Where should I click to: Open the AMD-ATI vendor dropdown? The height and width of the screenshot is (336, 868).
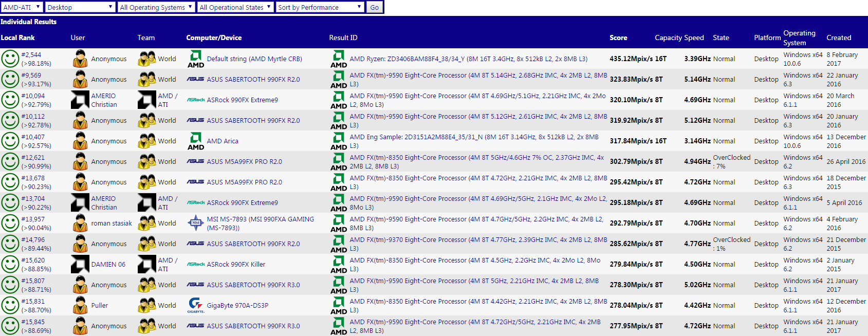coord(22,7)
